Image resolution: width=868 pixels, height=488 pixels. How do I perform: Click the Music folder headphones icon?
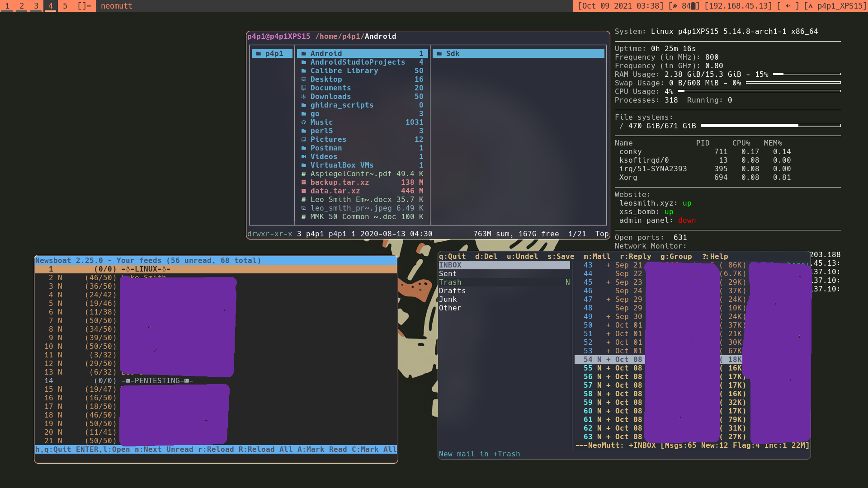tap(304, 122)
